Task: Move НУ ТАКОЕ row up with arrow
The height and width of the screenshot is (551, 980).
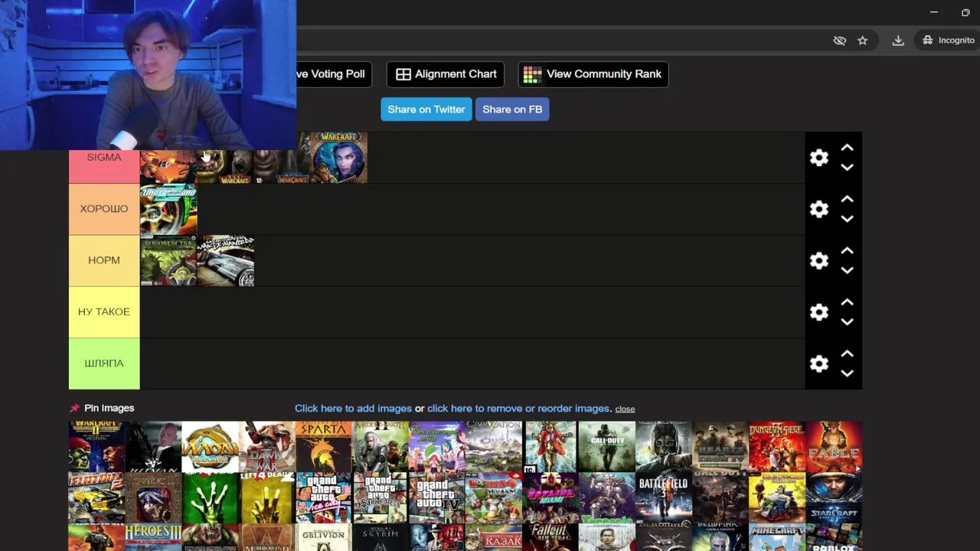Action: [x=847, y=302]
